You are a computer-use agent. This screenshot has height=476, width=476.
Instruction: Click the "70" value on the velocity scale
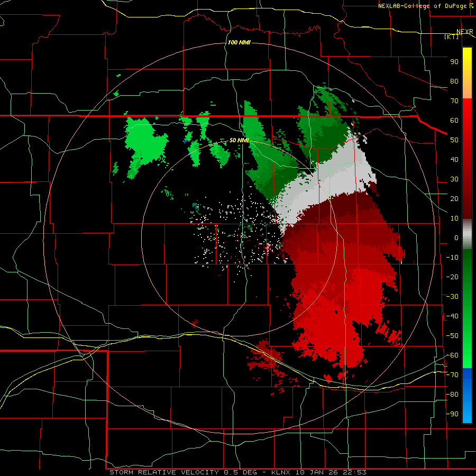[x=454, y=101]
